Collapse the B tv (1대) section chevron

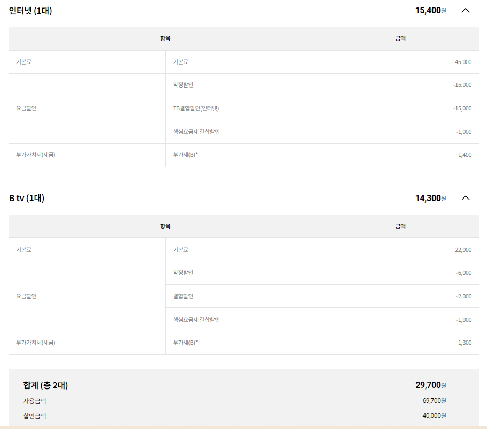466,198
